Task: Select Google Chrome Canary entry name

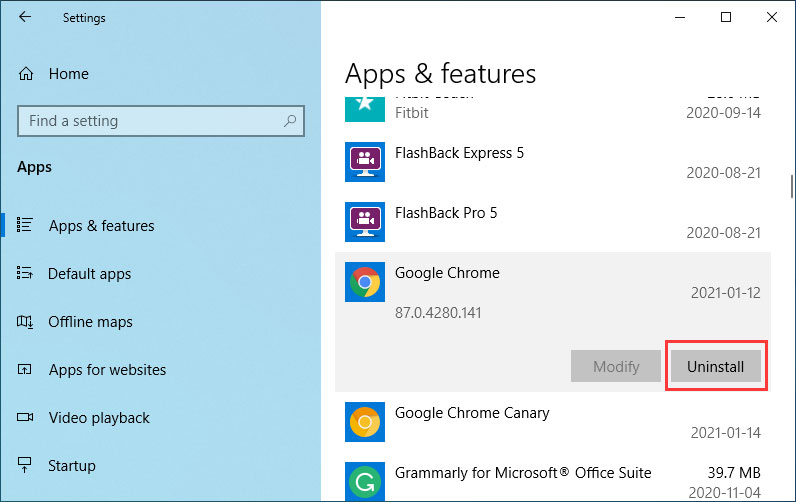Action: 472,413
